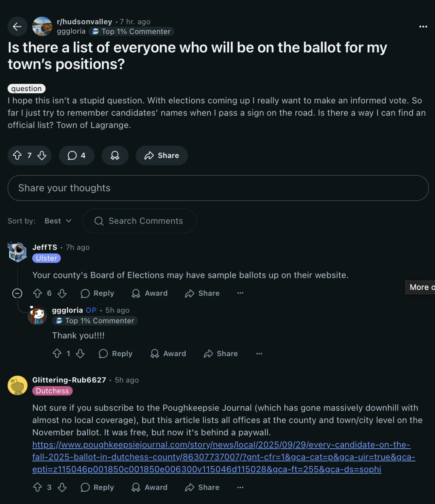The height and width of the screenshot is (504, 435).
Task: Open the r/hudsonvalley subreddit link
Action: 84,21
